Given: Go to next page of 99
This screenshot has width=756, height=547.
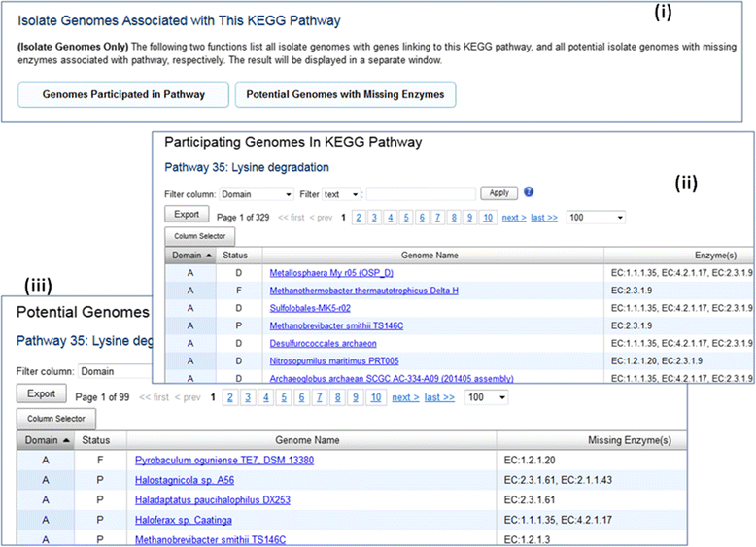Looking at the screenshot, I should tap(405, 397).
